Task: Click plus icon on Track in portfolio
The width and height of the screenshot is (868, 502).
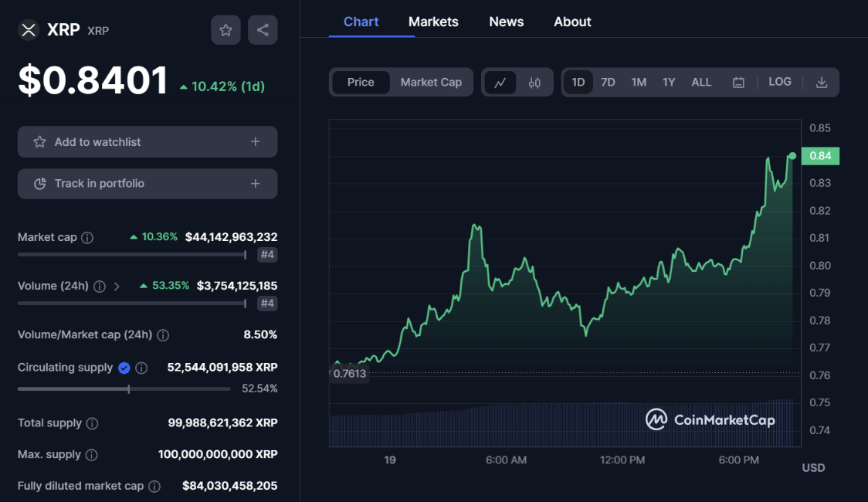Action: 255,183
